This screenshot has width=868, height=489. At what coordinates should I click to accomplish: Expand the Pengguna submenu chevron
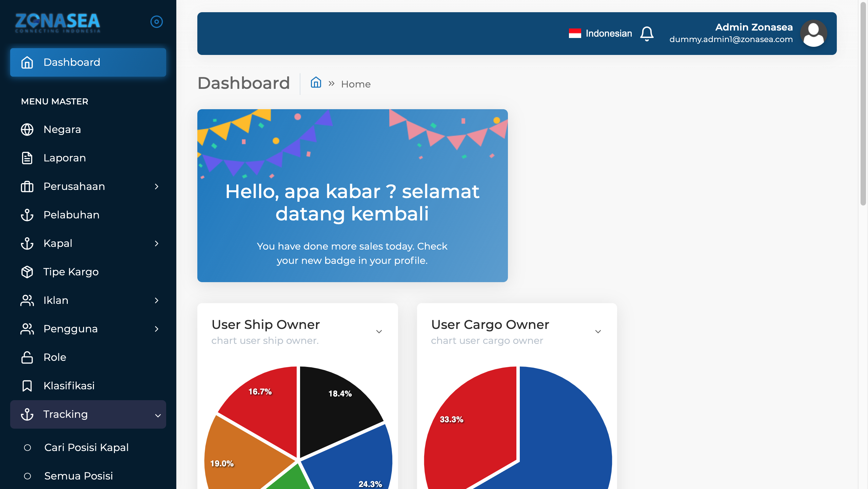pos(157,329)
